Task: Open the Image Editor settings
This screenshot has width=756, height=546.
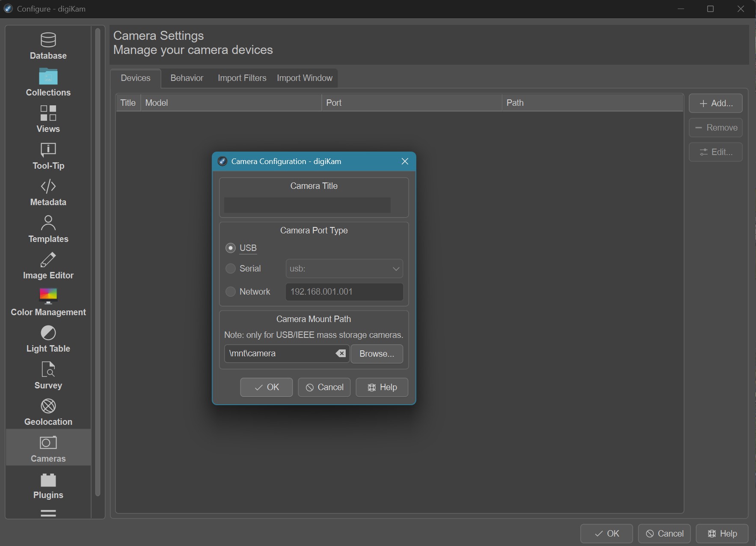Action: click(48, 266)
